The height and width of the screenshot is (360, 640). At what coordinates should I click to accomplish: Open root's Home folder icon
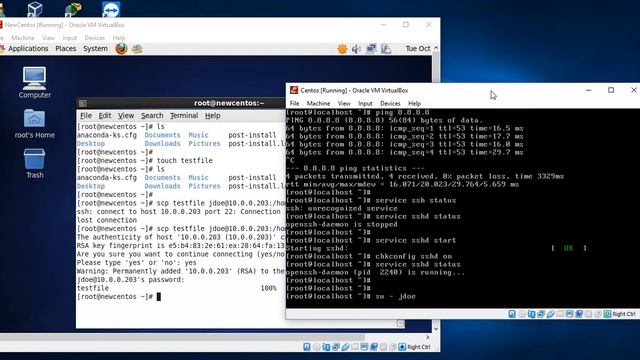pos(34,124)
